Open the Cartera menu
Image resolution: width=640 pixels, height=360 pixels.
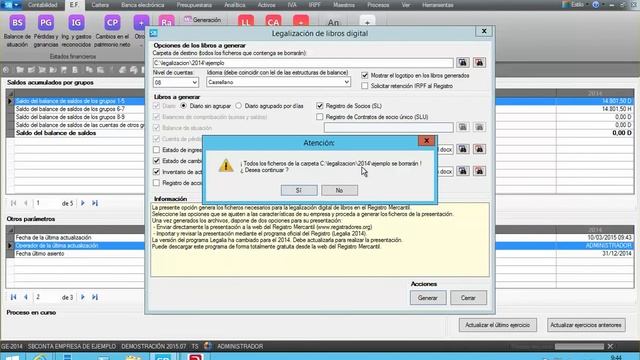(100, 5)
